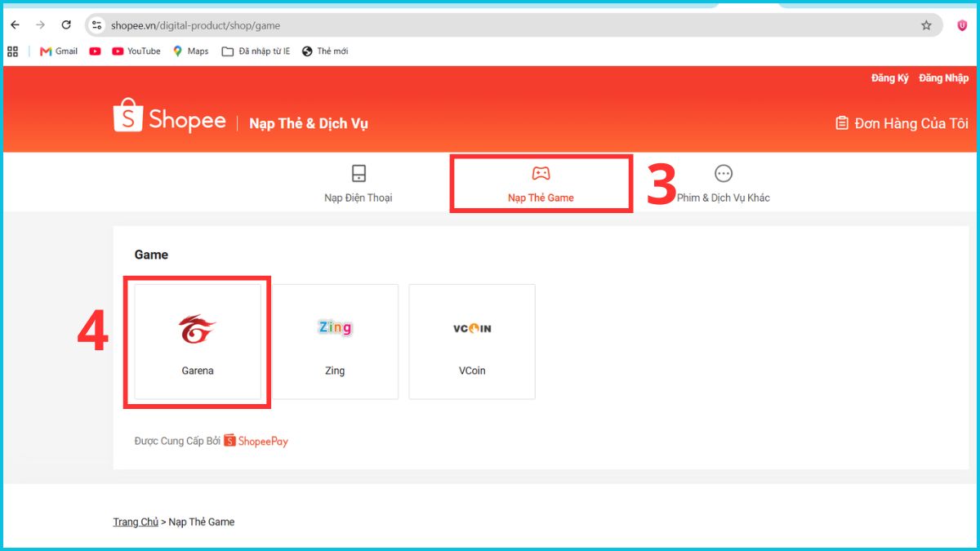The width and height of the screenshot is (980, 551).
Task: Click the Trang Chủ breadcrumb link
Action: coord(136,522)
